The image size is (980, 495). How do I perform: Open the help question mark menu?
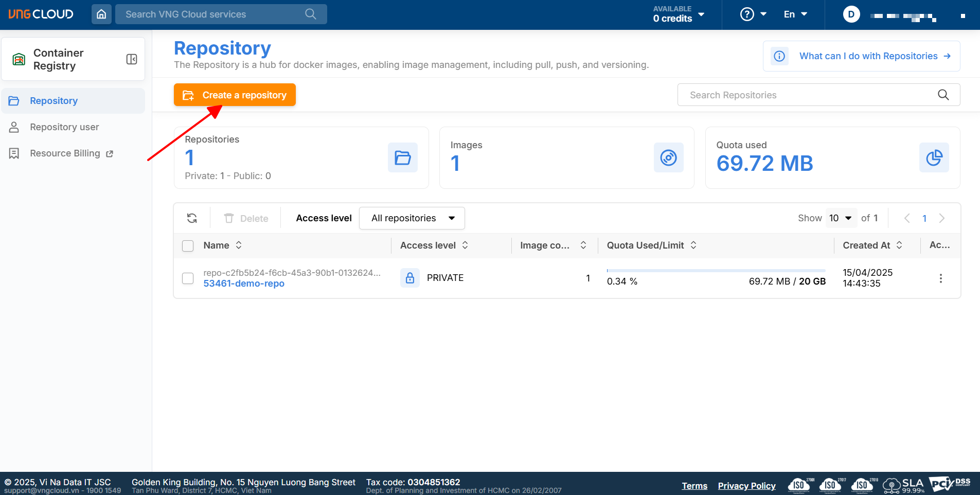point(753,14)
